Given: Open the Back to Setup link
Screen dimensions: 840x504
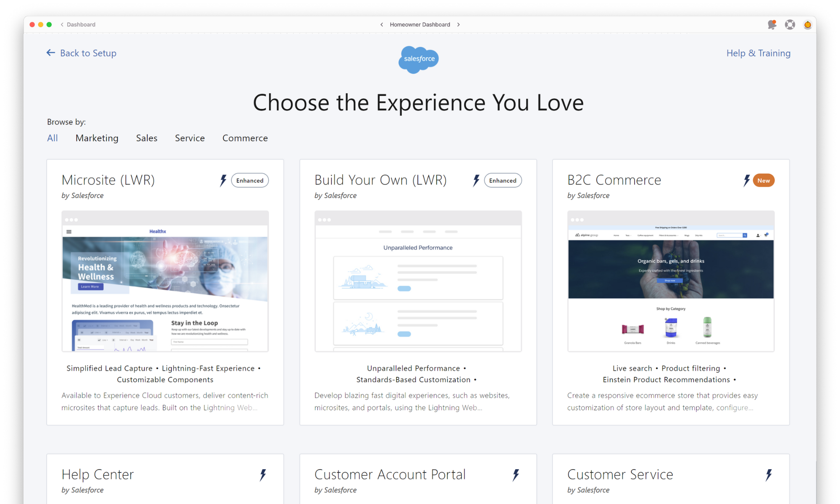Looking at the screenshot, I should [88, 53].
